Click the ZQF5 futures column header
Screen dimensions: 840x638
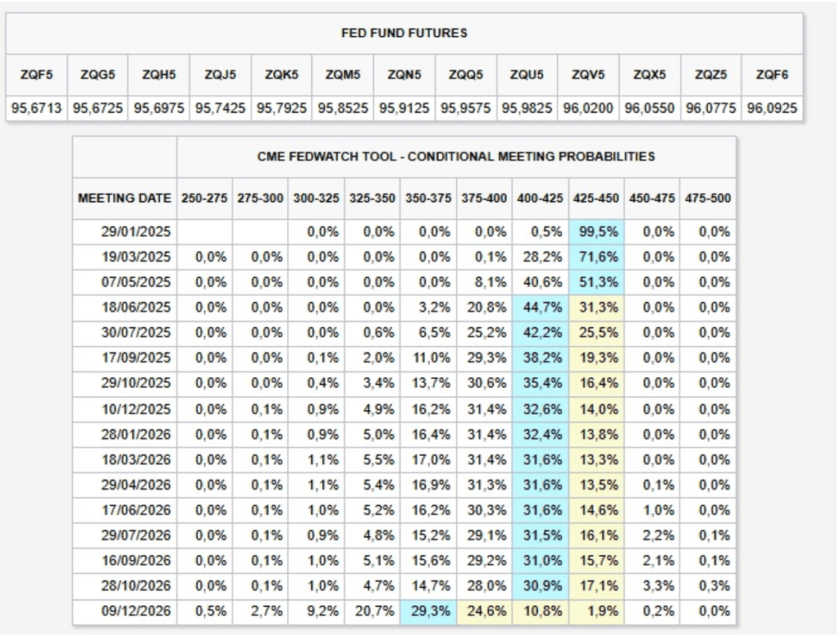[x=37, y=75]
